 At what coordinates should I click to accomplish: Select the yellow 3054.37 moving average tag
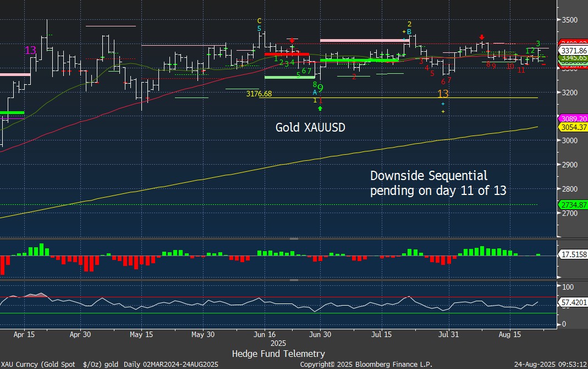[x=573, y=127]
